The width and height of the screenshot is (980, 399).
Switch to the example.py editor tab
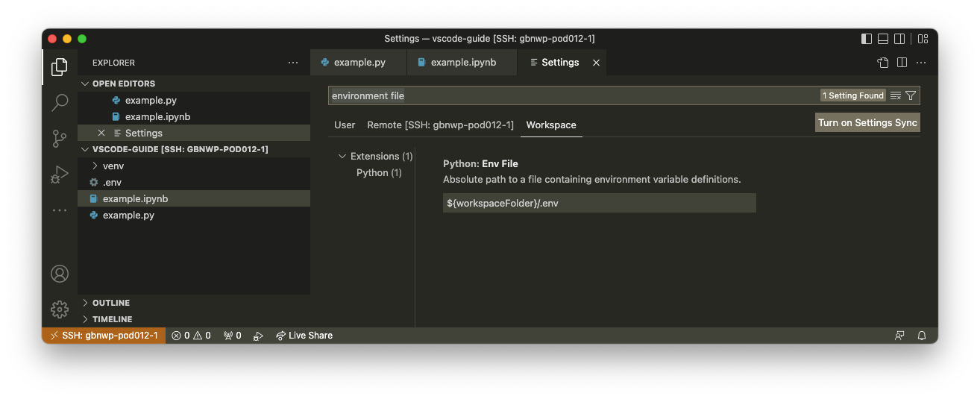pos(359,63)
